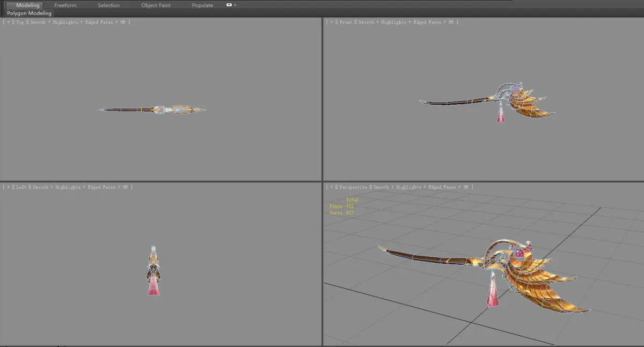644x347 pixels.
Task: Open the ribbon minimize dropdown arrow
Action: [x=235, y=5]
